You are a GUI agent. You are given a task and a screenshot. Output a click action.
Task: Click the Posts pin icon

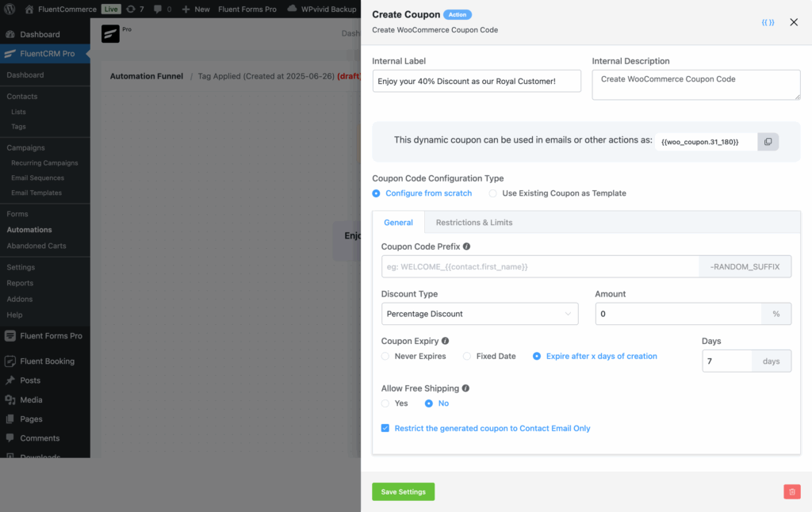(10, 380)
